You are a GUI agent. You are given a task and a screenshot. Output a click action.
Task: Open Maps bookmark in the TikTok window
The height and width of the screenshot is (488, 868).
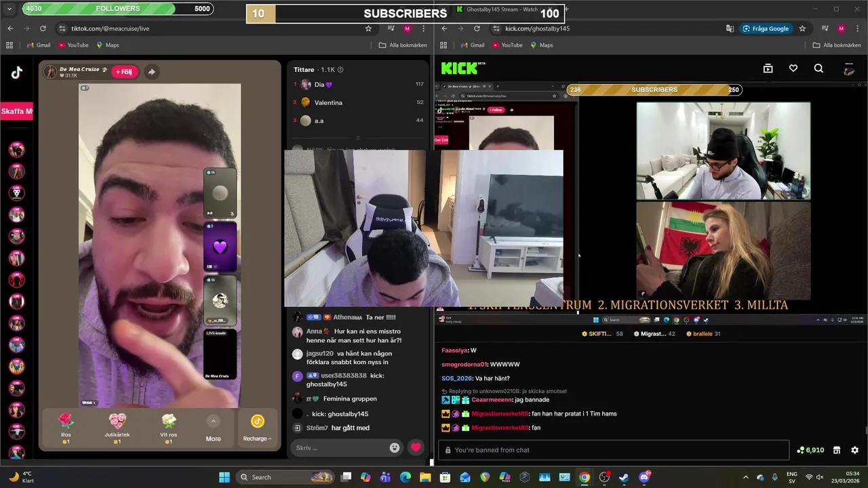(108, 45)
